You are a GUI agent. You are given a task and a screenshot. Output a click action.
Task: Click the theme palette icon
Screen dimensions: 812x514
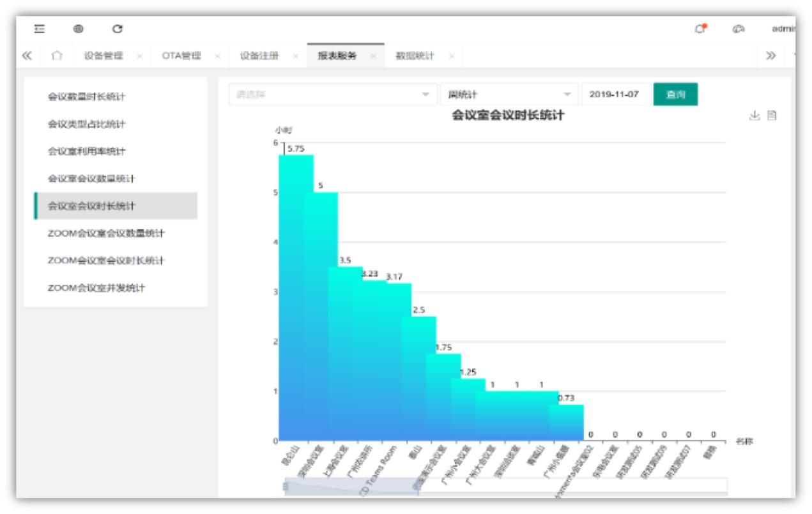click(739, 29)
